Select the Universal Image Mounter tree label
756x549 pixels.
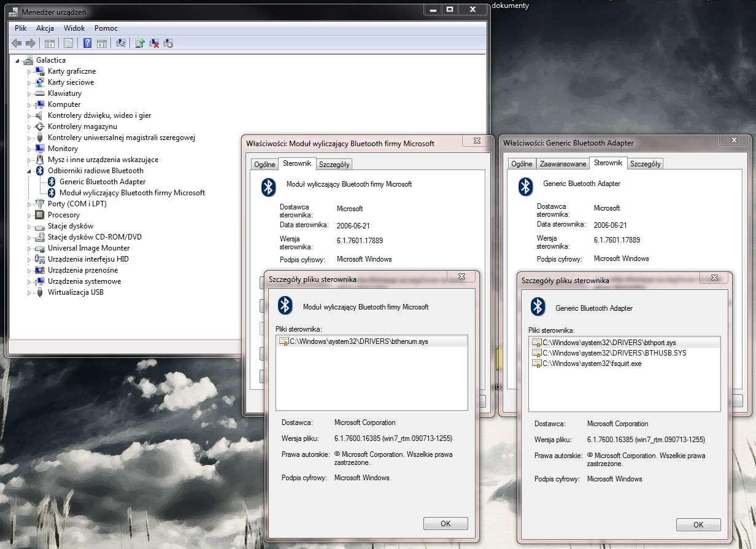88,248
